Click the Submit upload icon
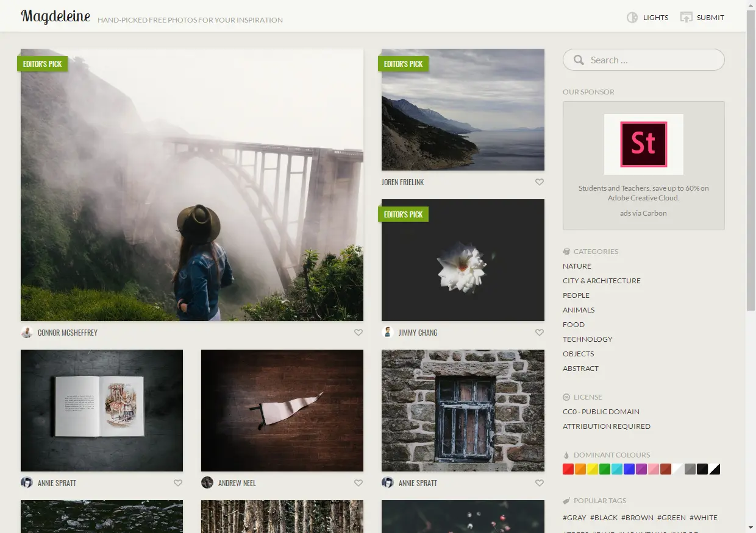The width and height of the screenshot is (756, 533). point(686,18)
